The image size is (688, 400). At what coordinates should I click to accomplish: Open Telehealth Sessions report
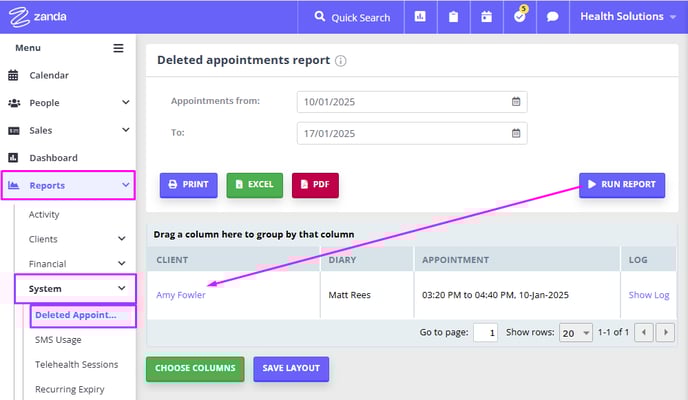(76, 364)
